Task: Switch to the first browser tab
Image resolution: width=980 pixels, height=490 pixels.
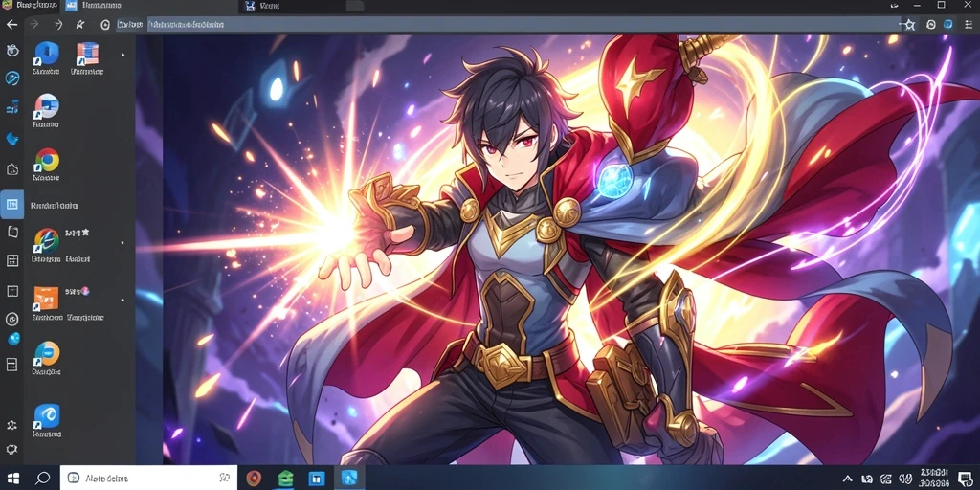Action: pos(30,6)
